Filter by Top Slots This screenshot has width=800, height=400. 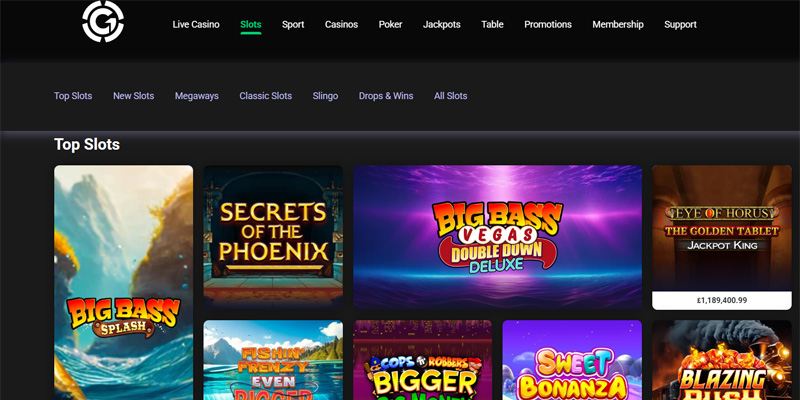tap(73, 96)
